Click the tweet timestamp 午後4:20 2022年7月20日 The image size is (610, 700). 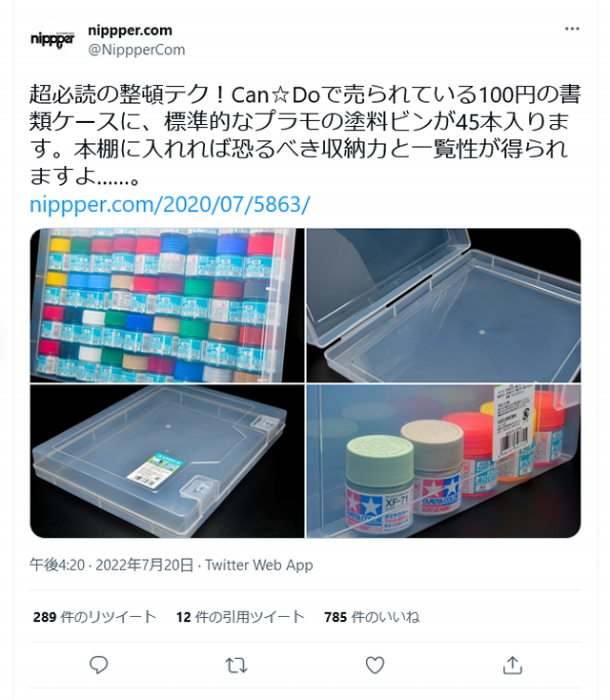112,566
